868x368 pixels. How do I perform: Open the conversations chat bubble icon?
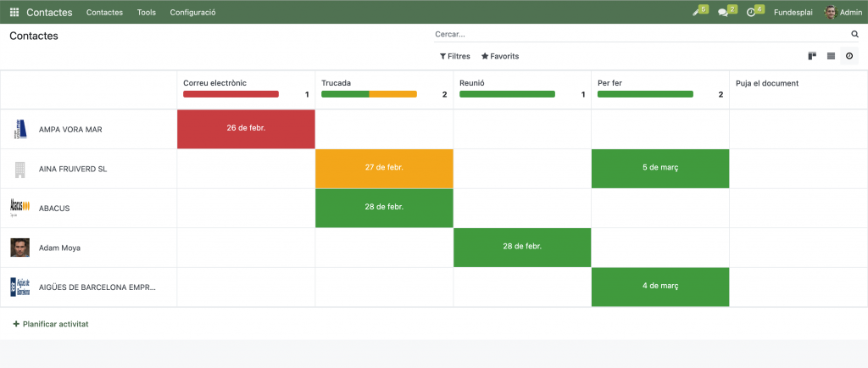tap(723, 13)
